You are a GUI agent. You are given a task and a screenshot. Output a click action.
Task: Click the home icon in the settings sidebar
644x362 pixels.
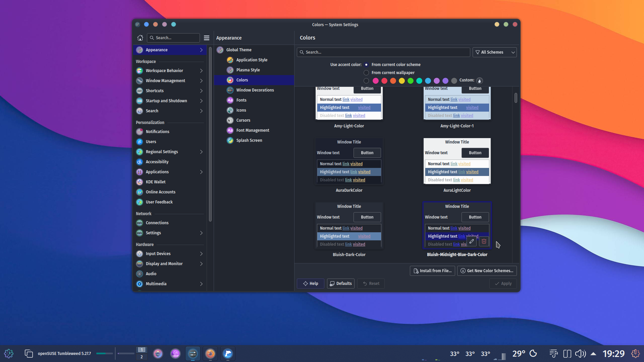(140, 38)
